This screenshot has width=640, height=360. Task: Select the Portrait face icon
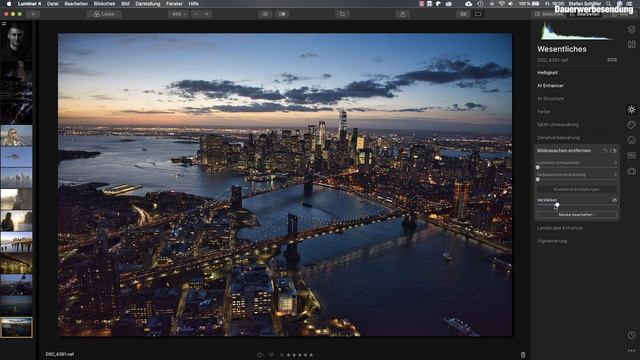click(631, 140)
